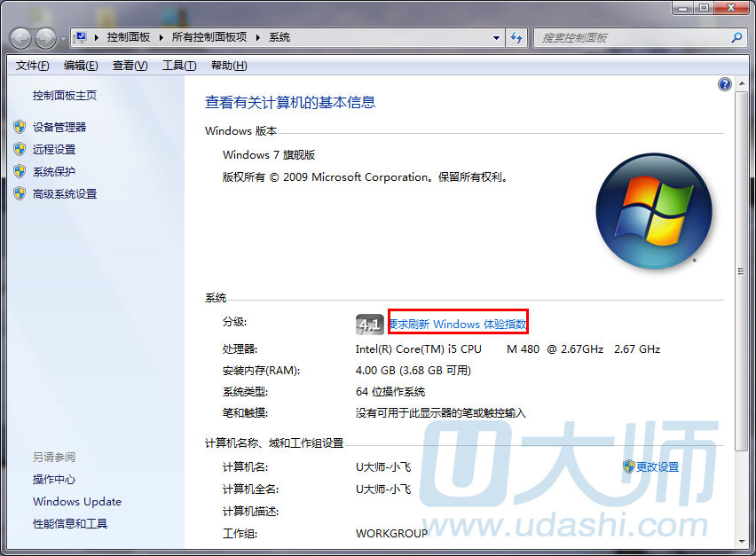Screen dimensions: 756x556
Task: Click the blue help question mark icon
Action: pyautogui.click(x=725, y=84)
